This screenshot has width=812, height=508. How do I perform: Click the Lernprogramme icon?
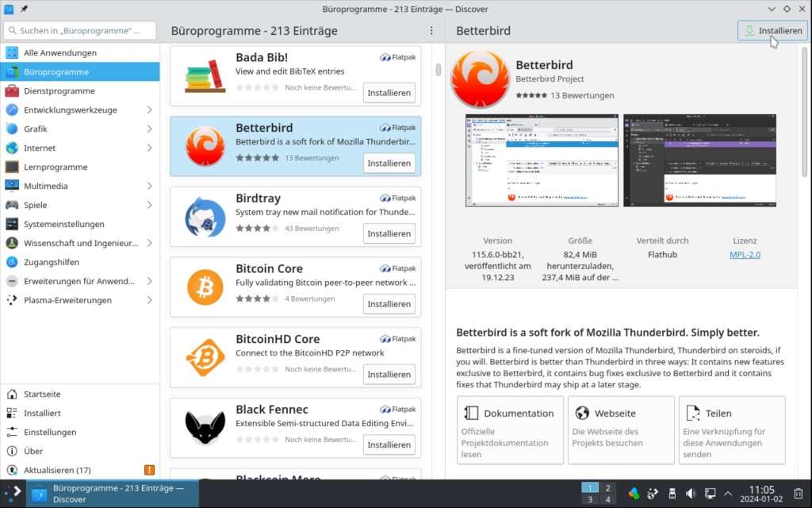pos(11,167)
